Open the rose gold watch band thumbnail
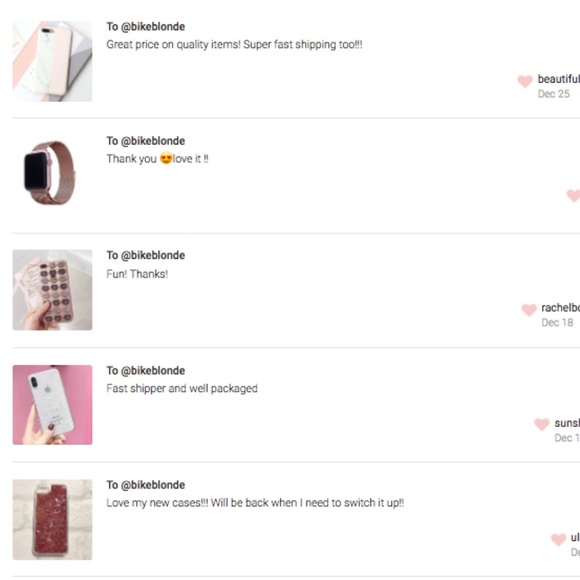Viewport: 580px width, 580px height. [52, 173]
